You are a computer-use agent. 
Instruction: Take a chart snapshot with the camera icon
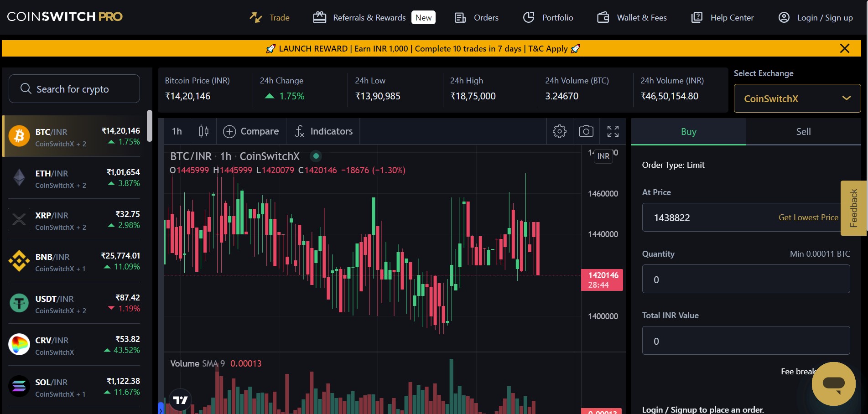[586, 131]
